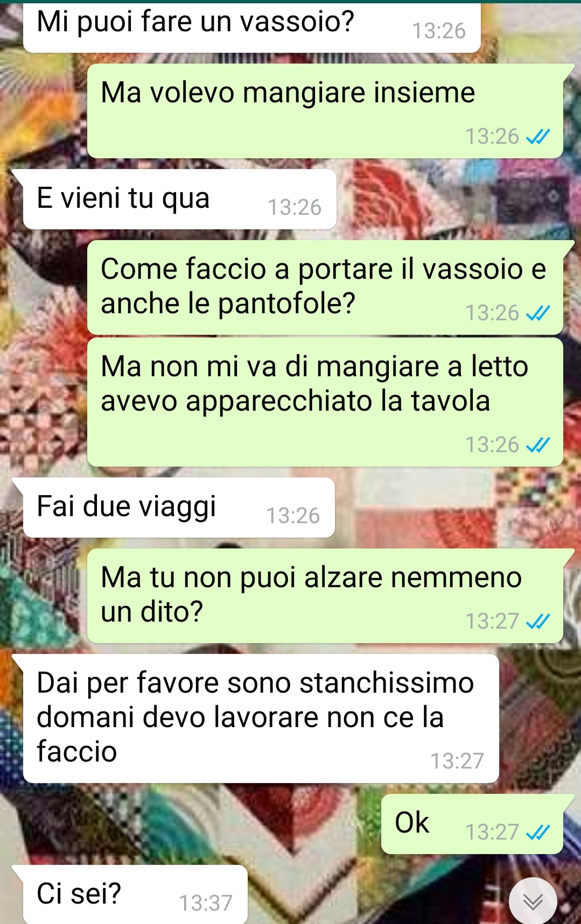Tap 13:27 timestamp on 'stanchissimo' message
This screenshot has height=924, width=581.
tap(457, 761)
